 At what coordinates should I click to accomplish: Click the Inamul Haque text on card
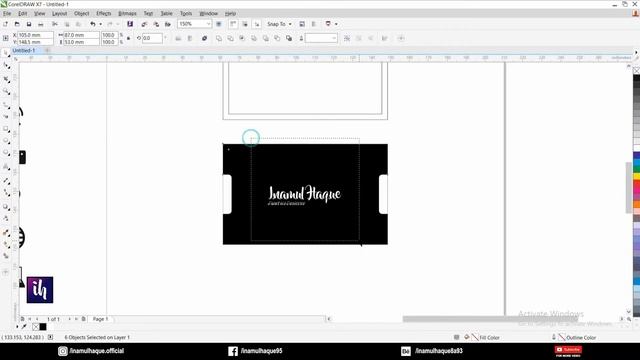pos(304,193)
